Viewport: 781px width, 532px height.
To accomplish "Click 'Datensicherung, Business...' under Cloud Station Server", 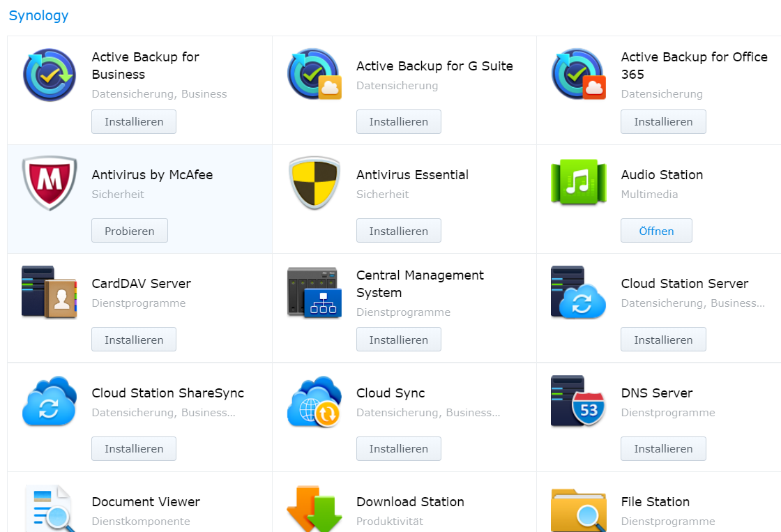I will coord(692,303).
